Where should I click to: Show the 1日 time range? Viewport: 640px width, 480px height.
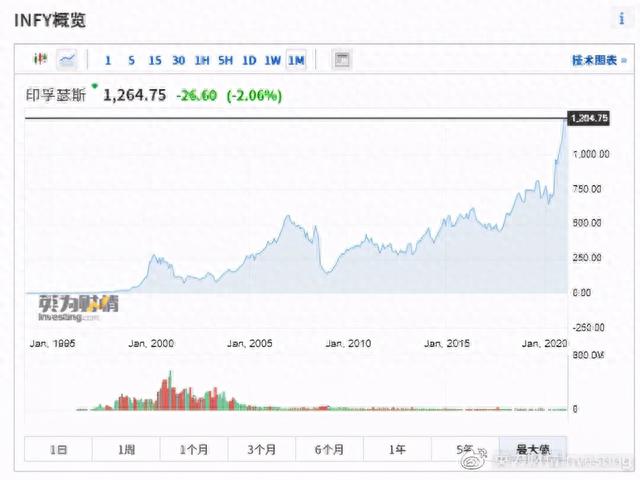(x=57, y=450)
